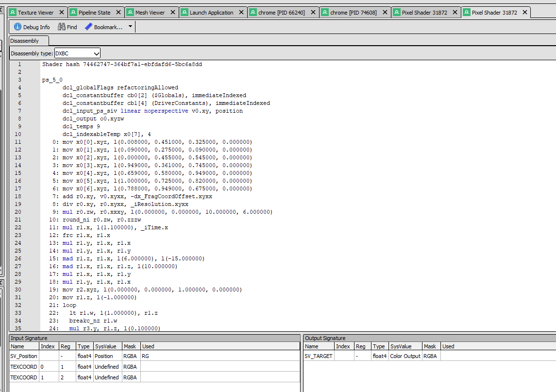Click the chrome [PID 74608] tab icon
The image size is (556, 392).
point(325,13)
